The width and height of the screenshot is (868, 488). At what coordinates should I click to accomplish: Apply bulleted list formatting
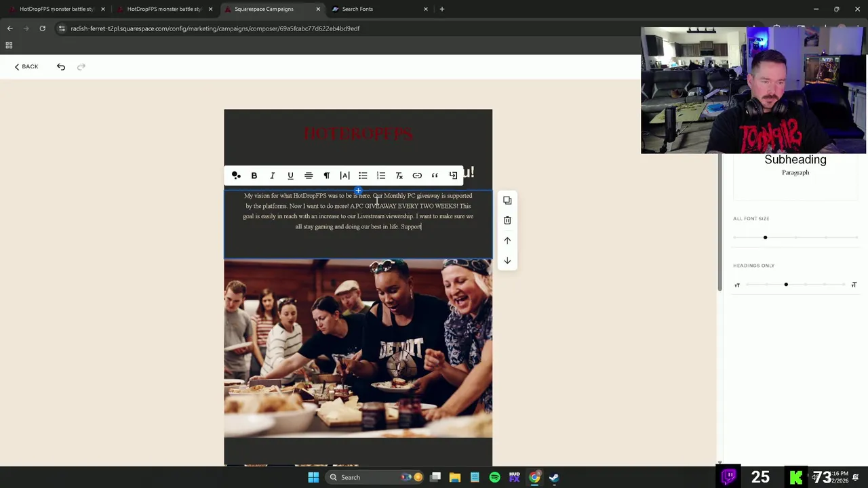pos(363,176)
